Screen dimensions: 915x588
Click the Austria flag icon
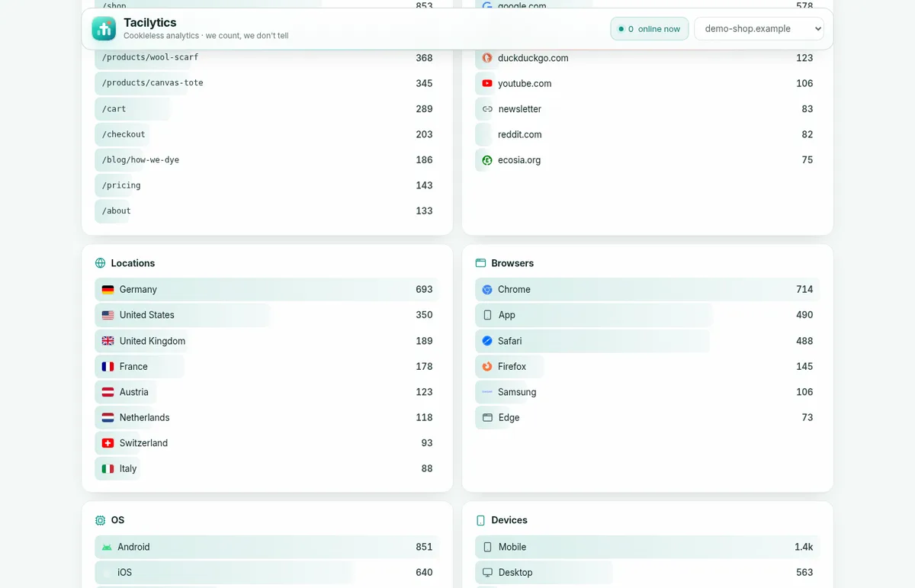pyautogui.click(x=108, y=392)
